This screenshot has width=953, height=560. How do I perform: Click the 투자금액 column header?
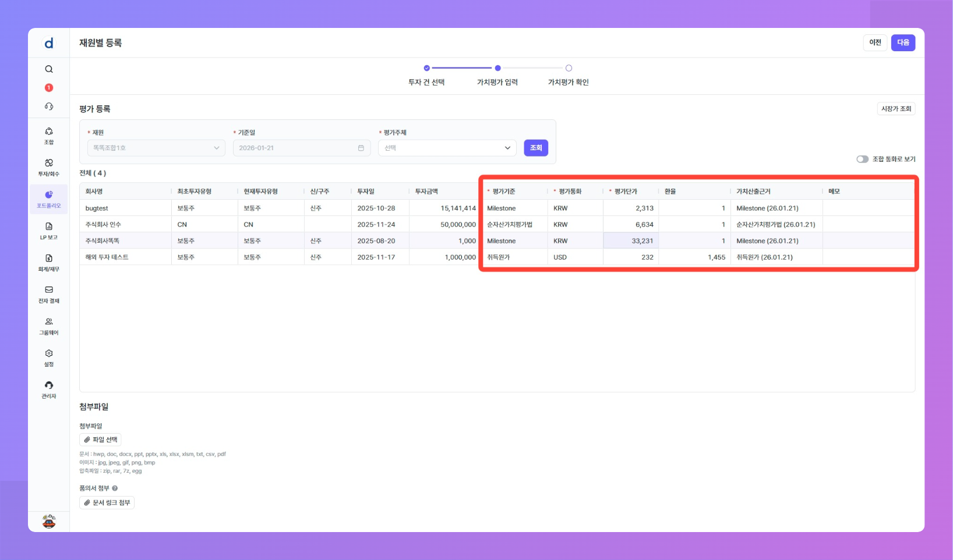tap(426, 192)
